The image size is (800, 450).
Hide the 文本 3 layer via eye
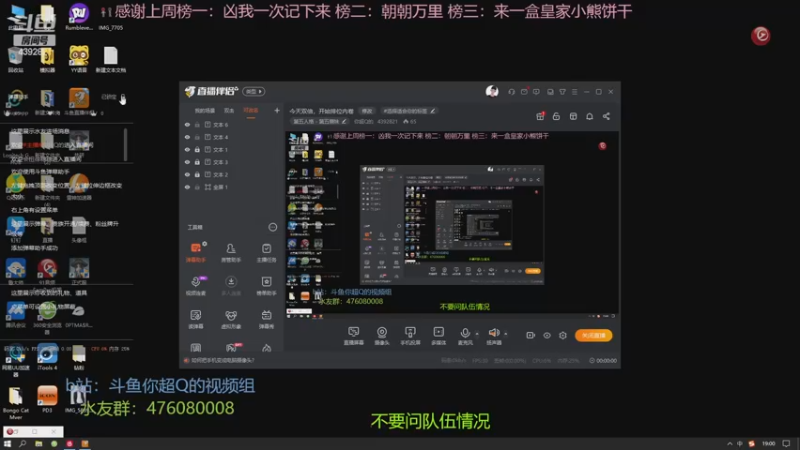point(187,162)
